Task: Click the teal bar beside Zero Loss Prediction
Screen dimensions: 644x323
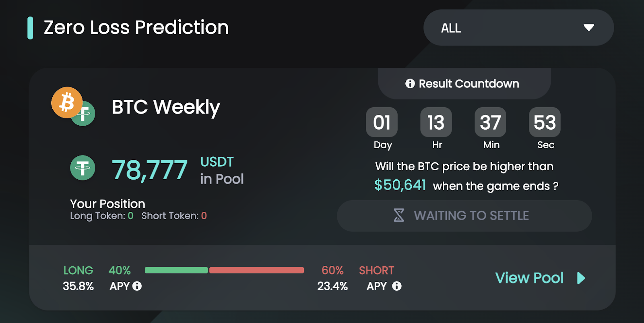Action: [x=30, y=28]
